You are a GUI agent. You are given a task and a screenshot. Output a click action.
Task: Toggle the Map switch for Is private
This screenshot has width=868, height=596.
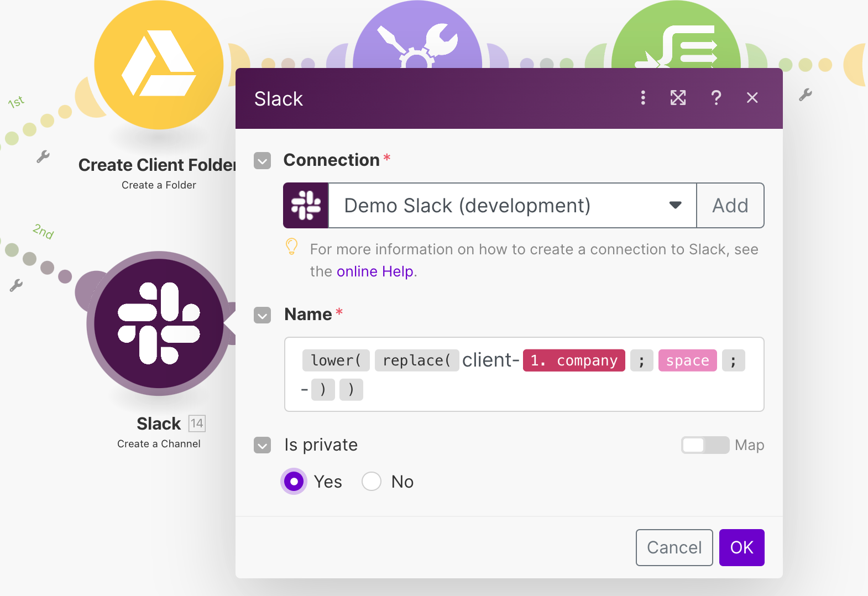coord(705,445)
